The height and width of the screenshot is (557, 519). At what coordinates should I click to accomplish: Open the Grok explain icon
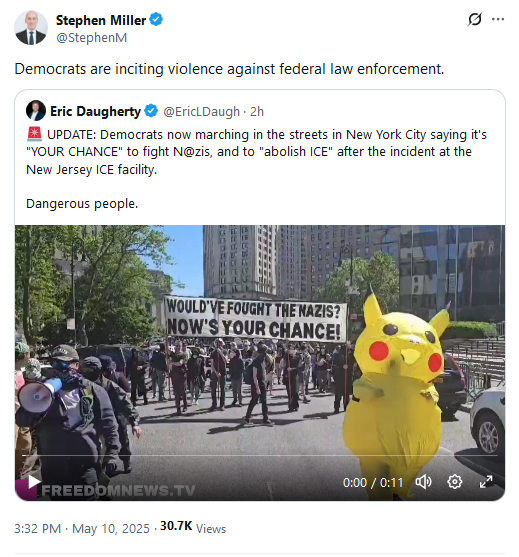click(475, 19)
